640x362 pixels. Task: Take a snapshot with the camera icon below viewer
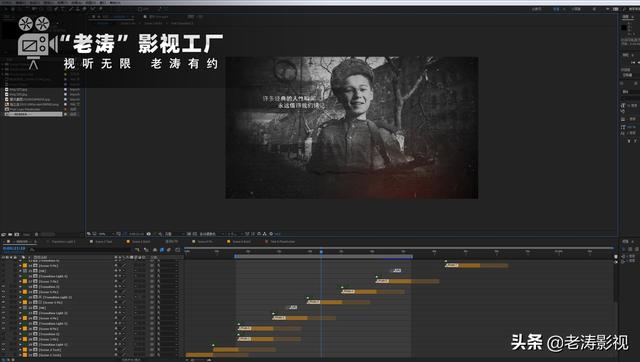click(149, 234)
